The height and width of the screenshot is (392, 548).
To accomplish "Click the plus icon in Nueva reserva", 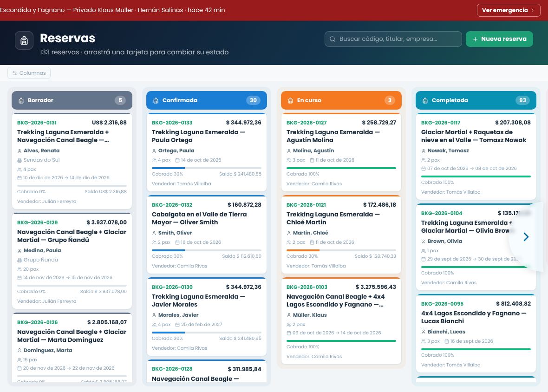I will pyautogui.click(x=475, y=39).
